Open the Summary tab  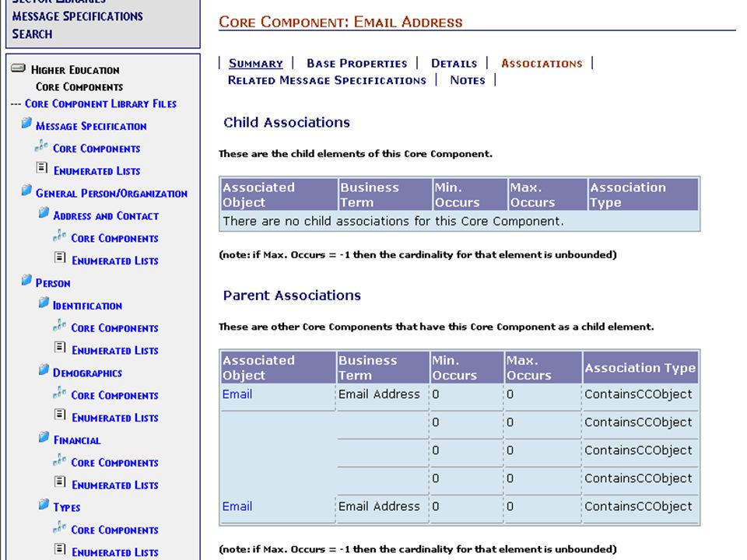256,63
